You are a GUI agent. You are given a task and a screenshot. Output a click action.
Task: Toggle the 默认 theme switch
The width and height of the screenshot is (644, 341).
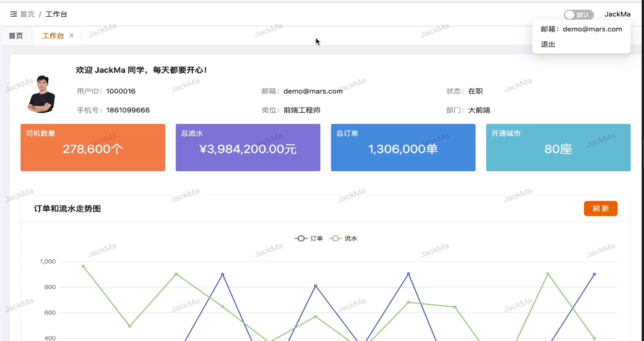pos(579,15)
